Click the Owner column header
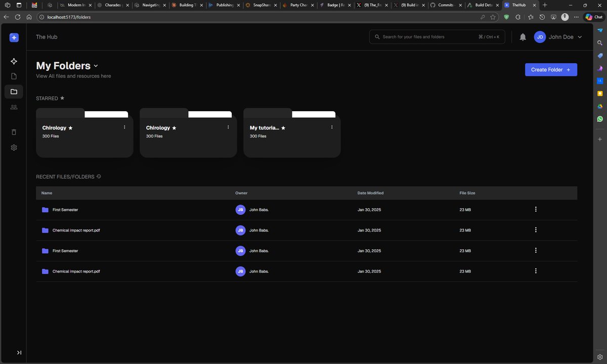The image size is (607, 364). pos(241,193)
